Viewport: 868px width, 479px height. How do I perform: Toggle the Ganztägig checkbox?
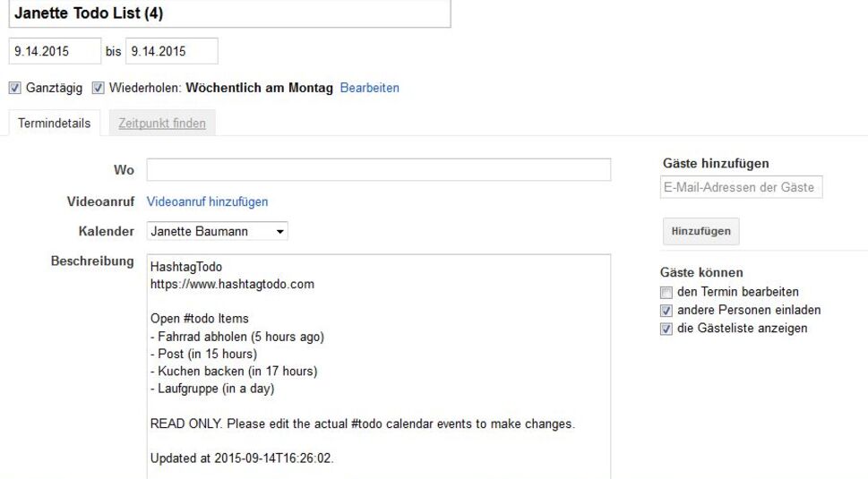point(14,89)
